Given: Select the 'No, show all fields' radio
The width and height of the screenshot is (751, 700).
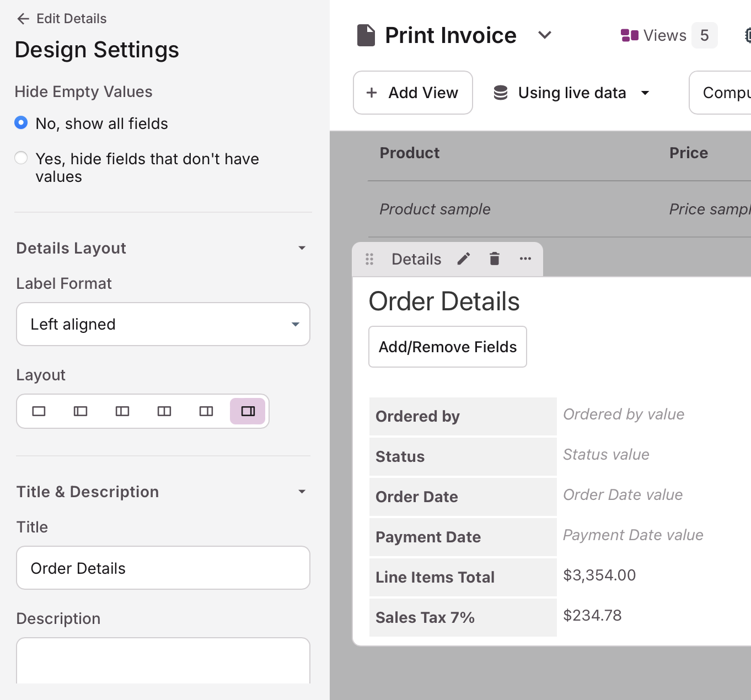Looking at the screenshot, I should tap(21, 123).
